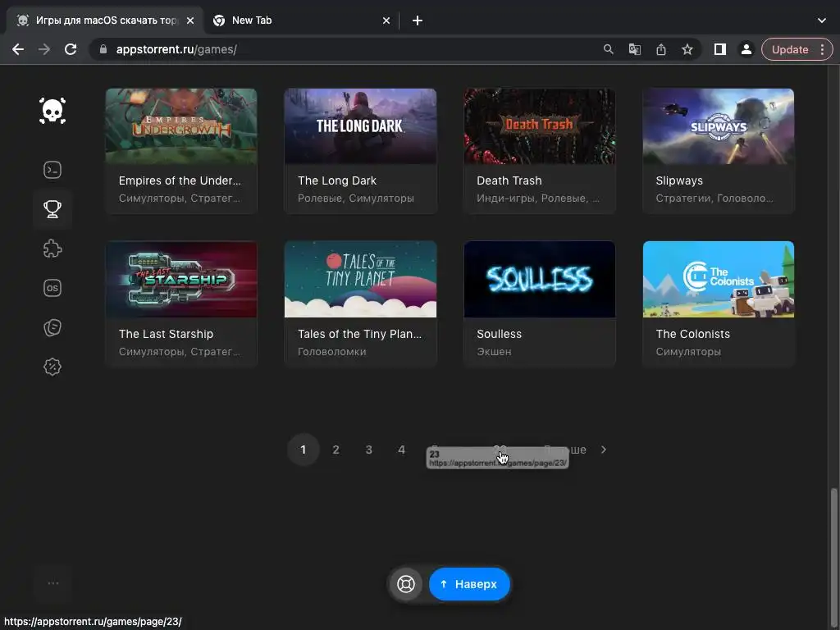Open the Empires of the Undergrowth thumbnail
This screenshot has width=840, height=630.
tap(181, 126)
